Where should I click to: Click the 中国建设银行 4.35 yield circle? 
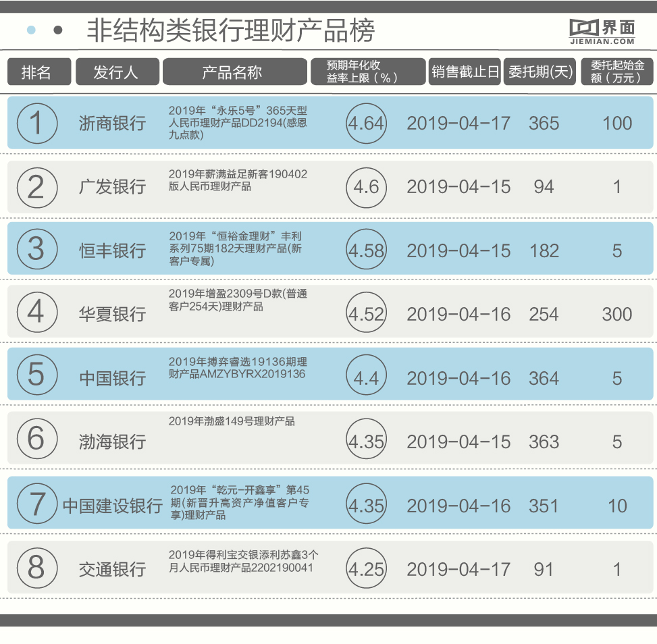coord(366,503)
